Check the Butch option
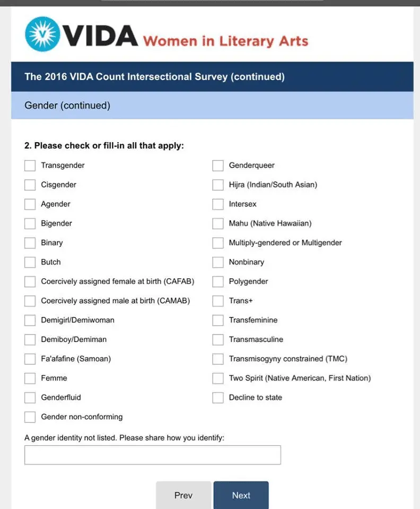420x509 pixels. [30, 262]
